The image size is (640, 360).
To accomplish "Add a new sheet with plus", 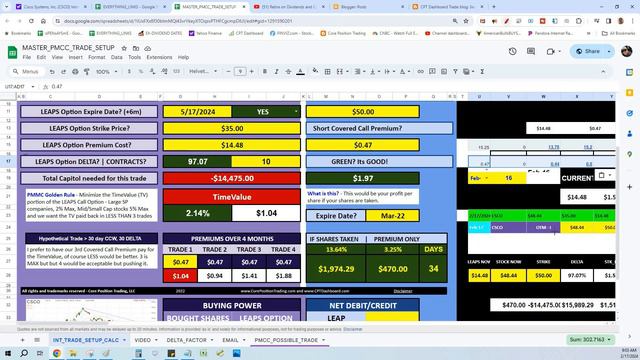I will pos(22,340).
